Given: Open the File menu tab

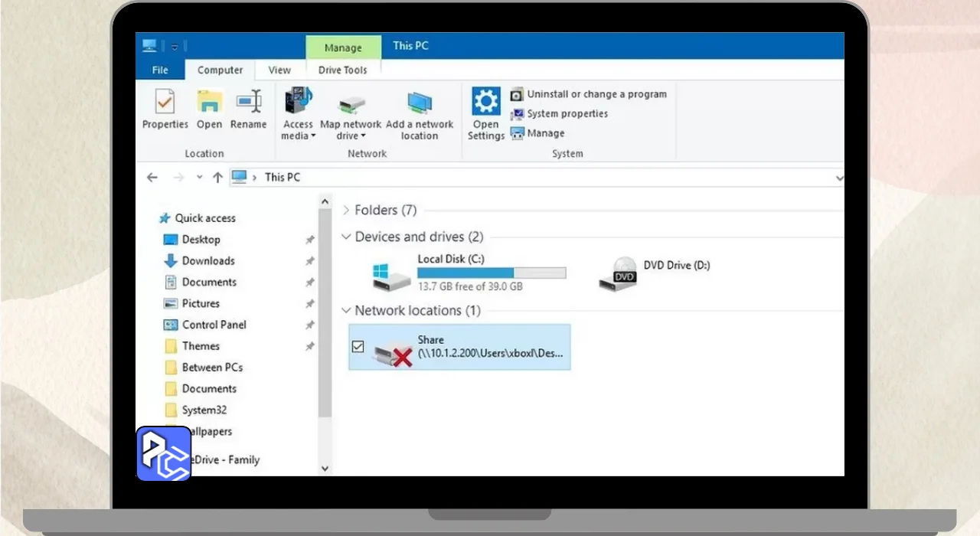Looking at the screenshot, I should [x=160, y=70].
